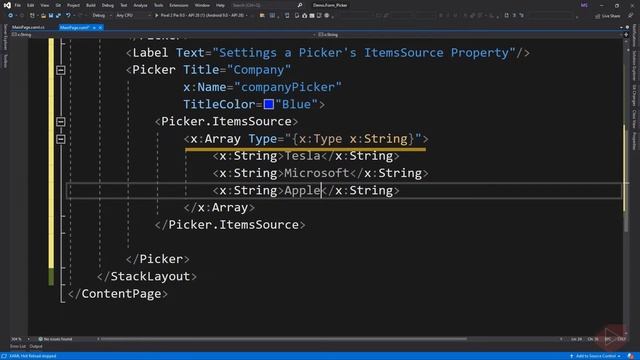The image size is (640, 360).
Task: Open the Test menu
Action: (x=124, y=5)
